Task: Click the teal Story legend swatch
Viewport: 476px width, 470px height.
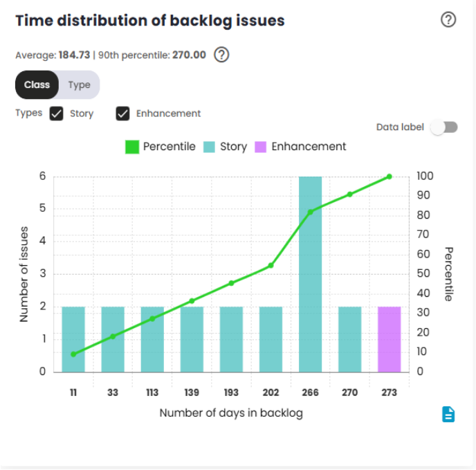Action: tap(210, 147)
